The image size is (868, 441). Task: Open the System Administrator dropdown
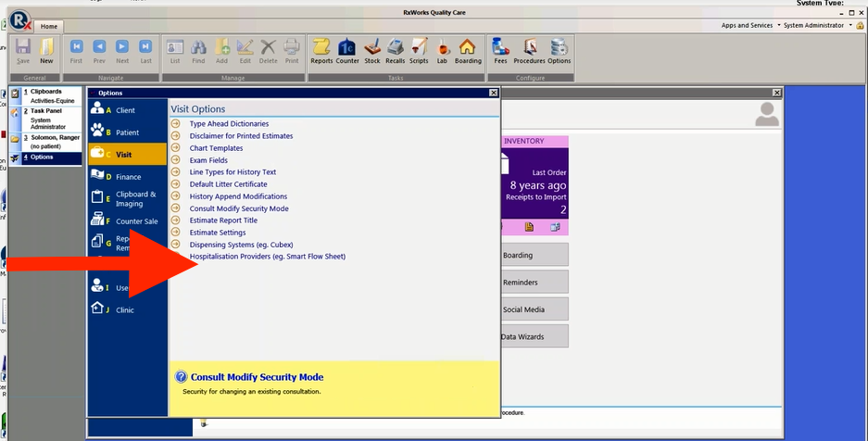[818, 25]
